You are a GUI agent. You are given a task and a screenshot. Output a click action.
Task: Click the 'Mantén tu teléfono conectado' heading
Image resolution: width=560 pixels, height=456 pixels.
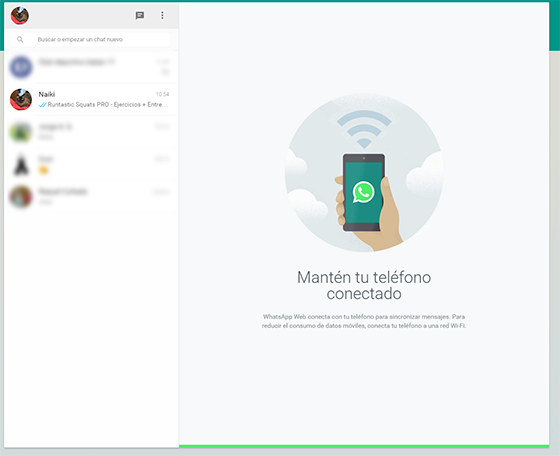[x=364, y=285]
